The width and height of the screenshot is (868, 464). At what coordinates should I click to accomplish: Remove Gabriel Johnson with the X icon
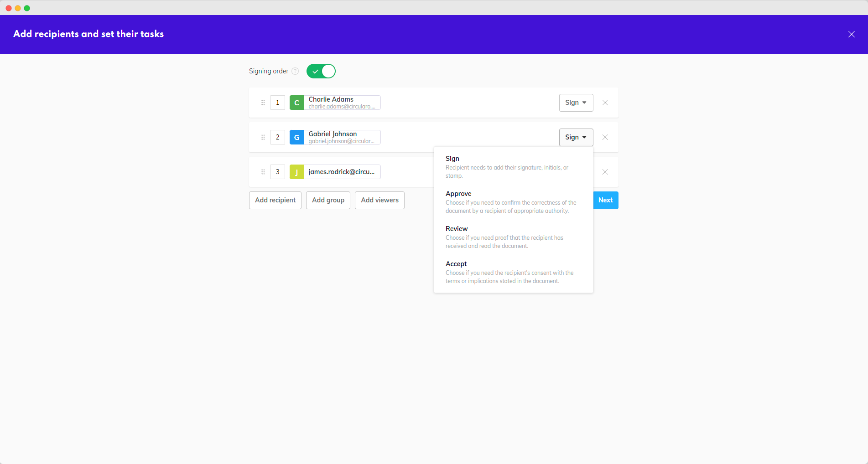[x=605, y=137]
